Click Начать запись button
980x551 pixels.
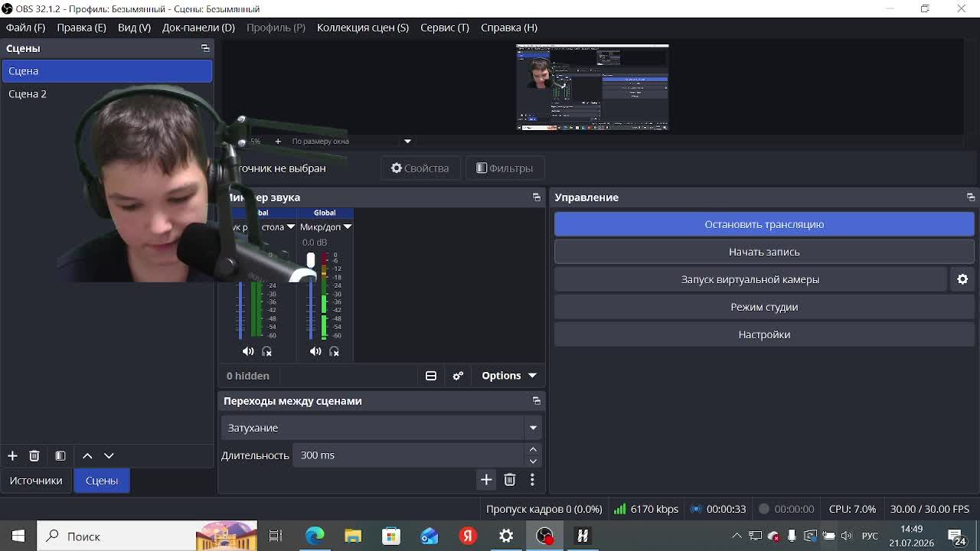[x=764, y=252]
